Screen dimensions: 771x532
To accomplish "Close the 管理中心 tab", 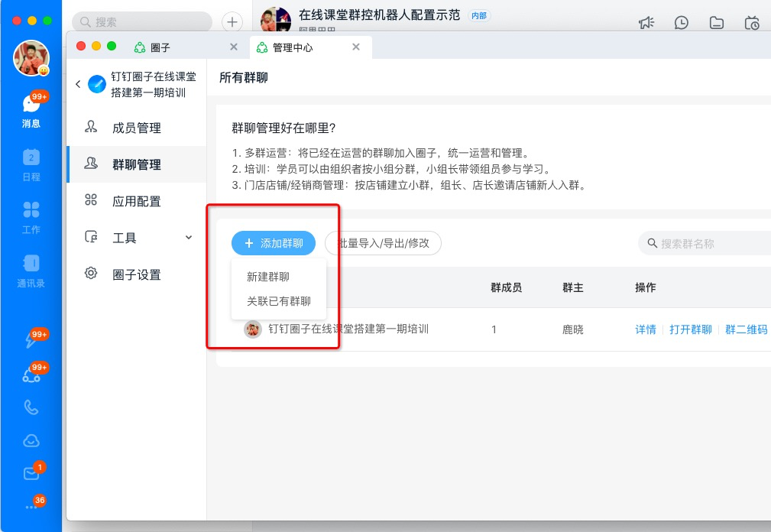I will [x=356, y=47].
